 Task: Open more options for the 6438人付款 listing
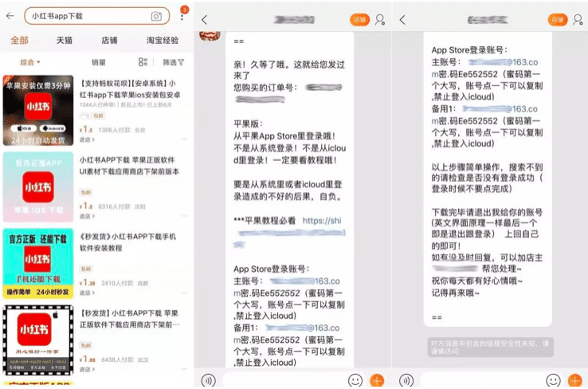(x=184, y=369)
